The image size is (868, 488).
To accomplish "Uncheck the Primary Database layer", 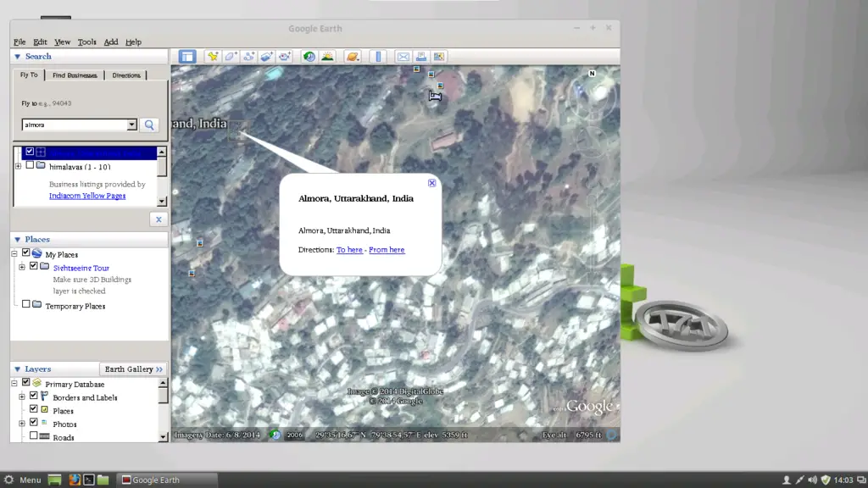I will [x=25, y=382].
